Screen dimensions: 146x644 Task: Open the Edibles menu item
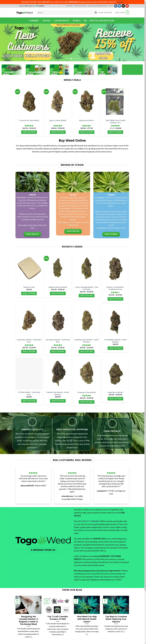click(x=77, y=21)
